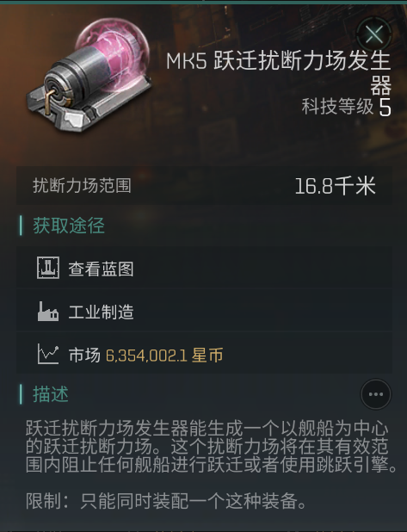Click the 科技等级 tech level label
The height and width of the screenshot is (532, 407).
(337, 107)
